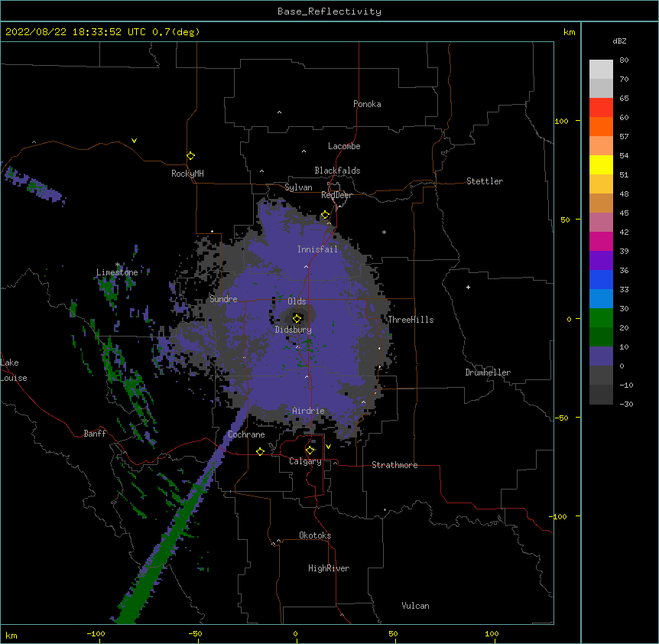Click the Okotoks city label
The width and height of the screenshot is (659, 644).
click(315, 535)
